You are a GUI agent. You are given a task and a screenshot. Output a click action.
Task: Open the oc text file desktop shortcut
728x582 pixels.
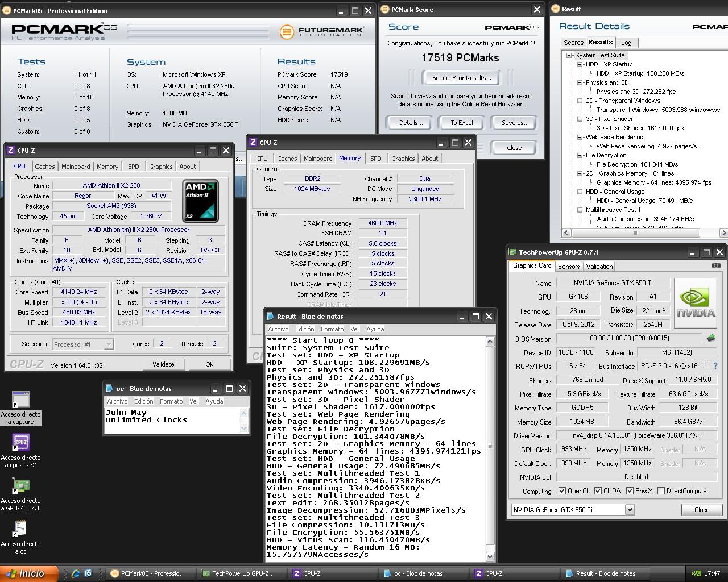pyautogui.click(x=20, y=529)
